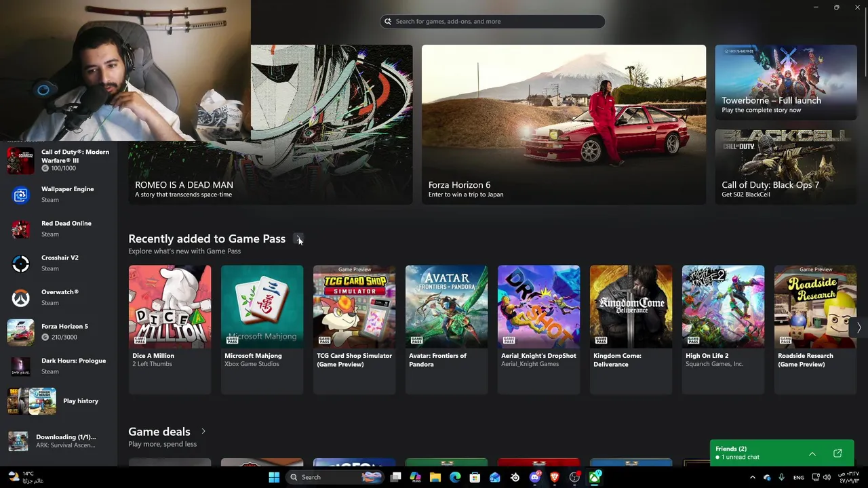The width and height of the screenshot is (868, 488).
Task: Open Call of Duty Modern Warfare III sidebar icon
Action: [x=20, y=161]
